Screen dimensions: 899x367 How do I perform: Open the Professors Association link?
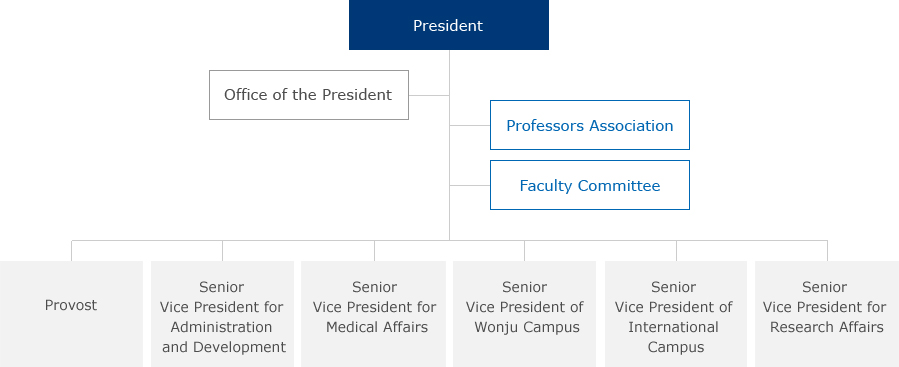589,125
